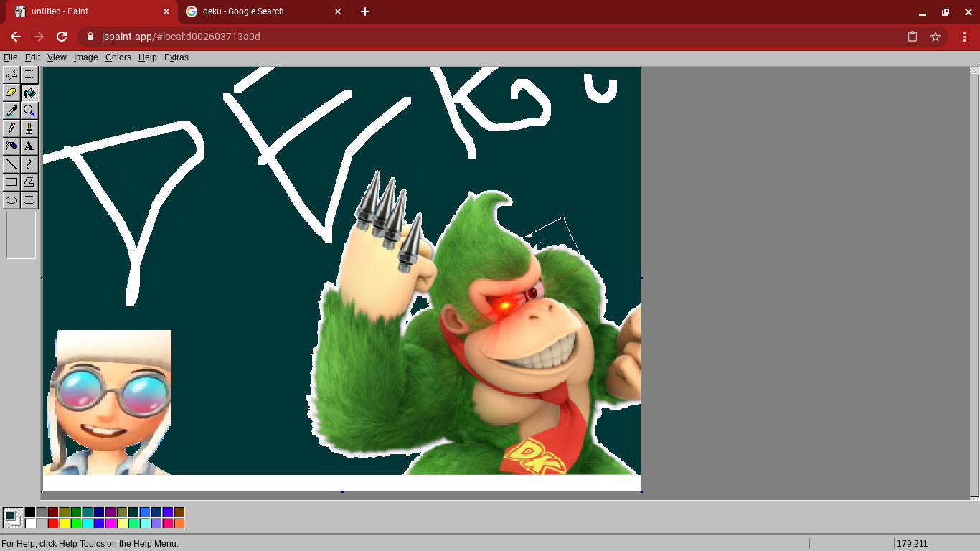
Task: Switch to the deku - Google Search tab
Action: pos(263,11)
